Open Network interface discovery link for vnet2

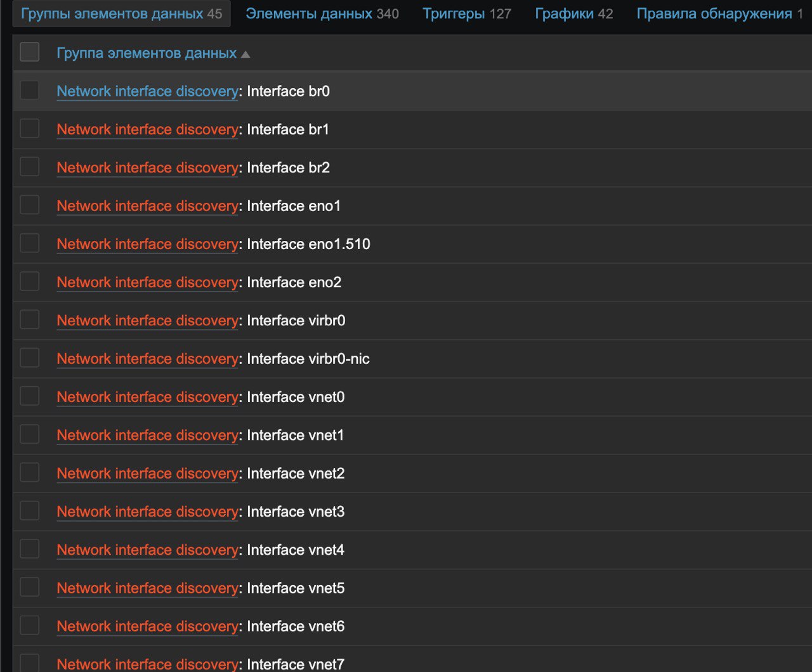point(147,474)
